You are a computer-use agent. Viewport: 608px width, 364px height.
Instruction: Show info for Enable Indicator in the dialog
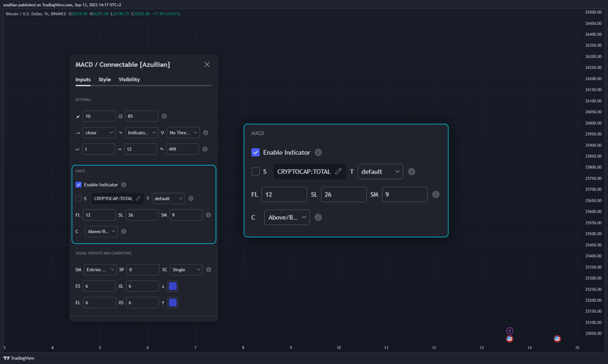click(x=124, y=185)
